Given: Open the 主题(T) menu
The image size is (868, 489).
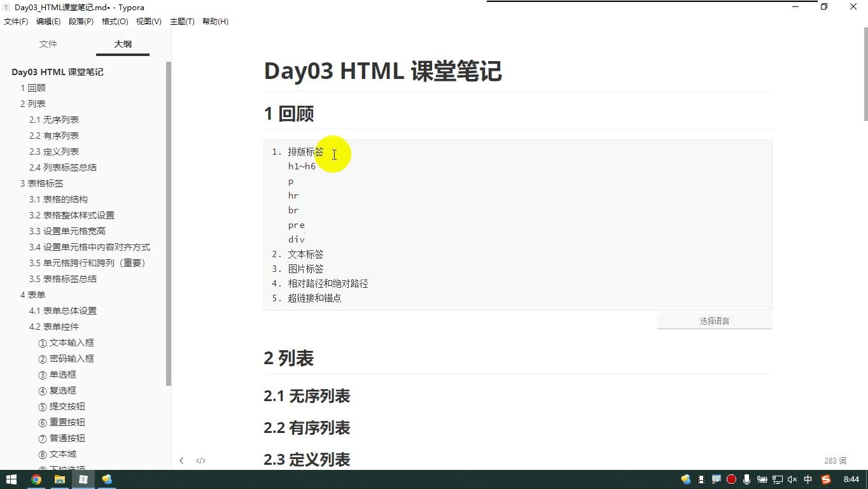Looking at the screenshot, I should coord(182,22).
